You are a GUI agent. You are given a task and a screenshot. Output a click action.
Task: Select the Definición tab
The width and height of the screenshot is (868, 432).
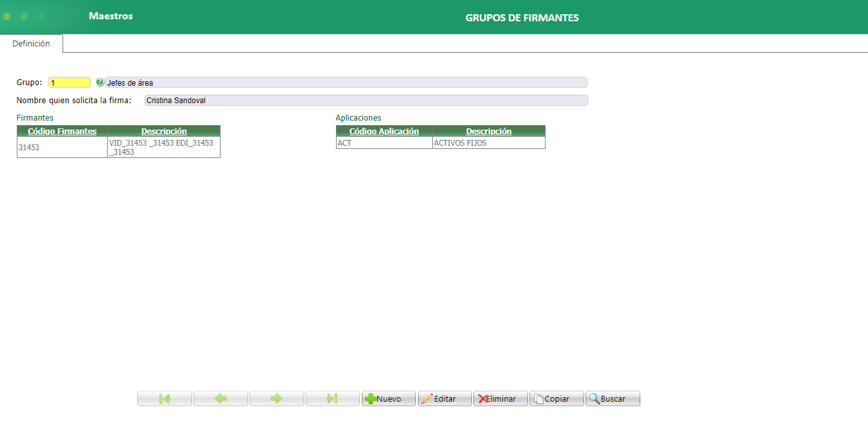click(x=31, y=44)
